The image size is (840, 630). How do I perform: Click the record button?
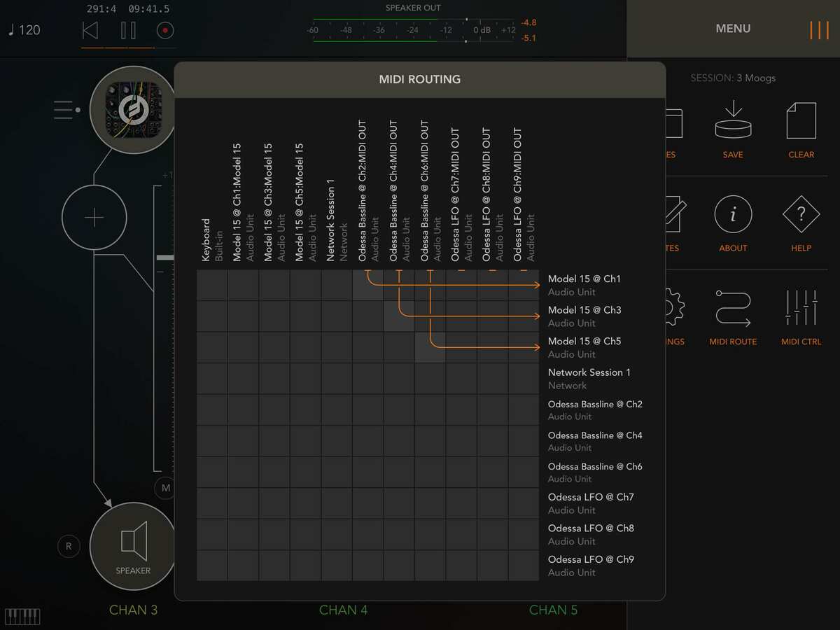click(x=166, y=30)
